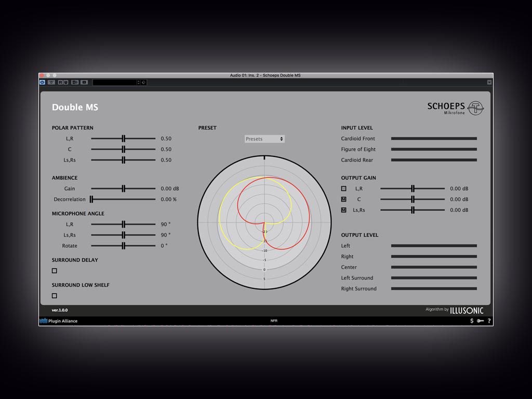Image resolution: width=532 pixels, height=399 pixels.
Task: Open help with the question mark icon
Action: click(489, 321)
